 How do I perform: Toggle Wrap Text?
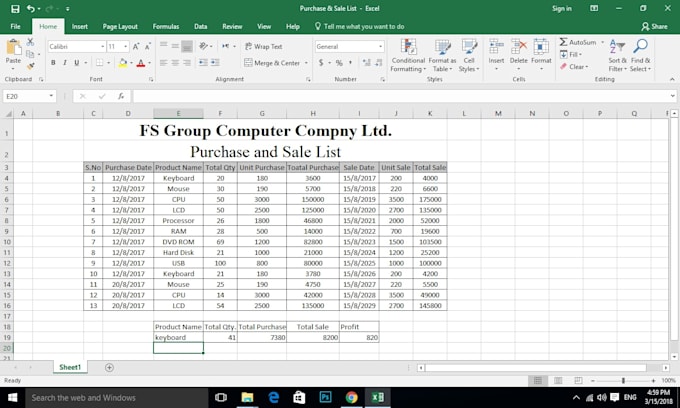(263, 46)
